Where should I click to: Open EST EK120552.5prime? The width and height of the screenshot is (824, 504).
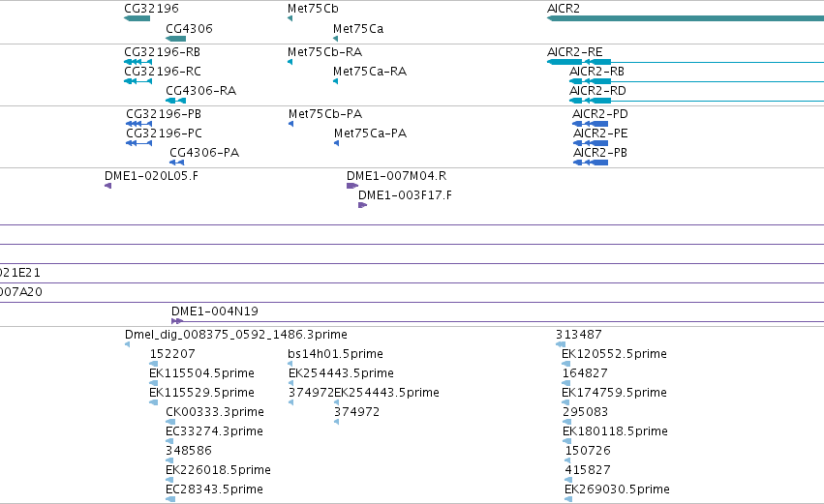pos(614,354)
